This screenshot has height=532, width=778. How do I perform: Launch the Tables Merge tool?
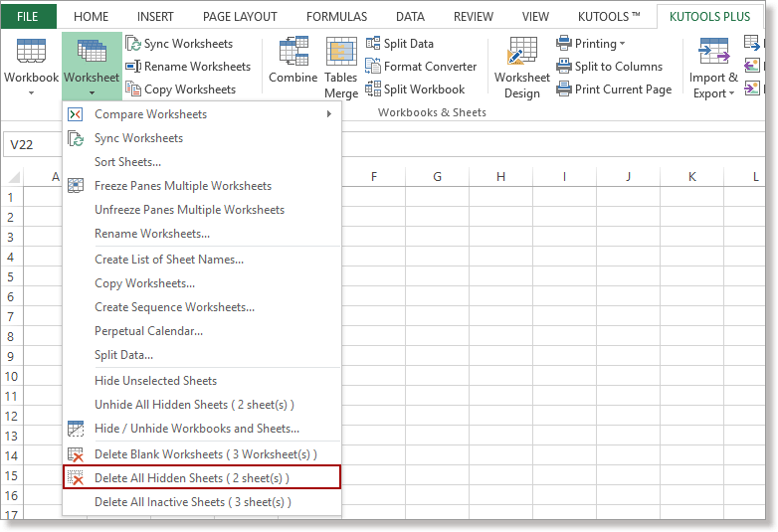click(341, 68)
